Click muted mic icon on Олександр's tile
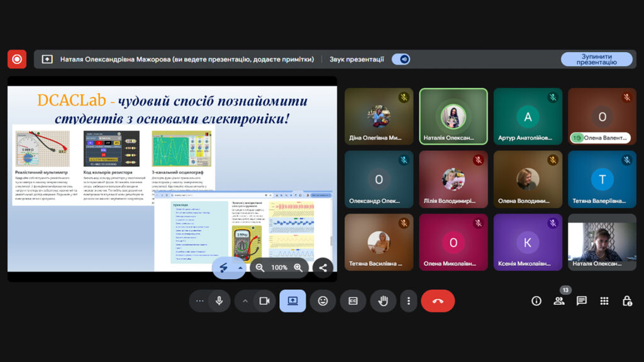The height and width of the screenshot is (362, 644). 404,160
